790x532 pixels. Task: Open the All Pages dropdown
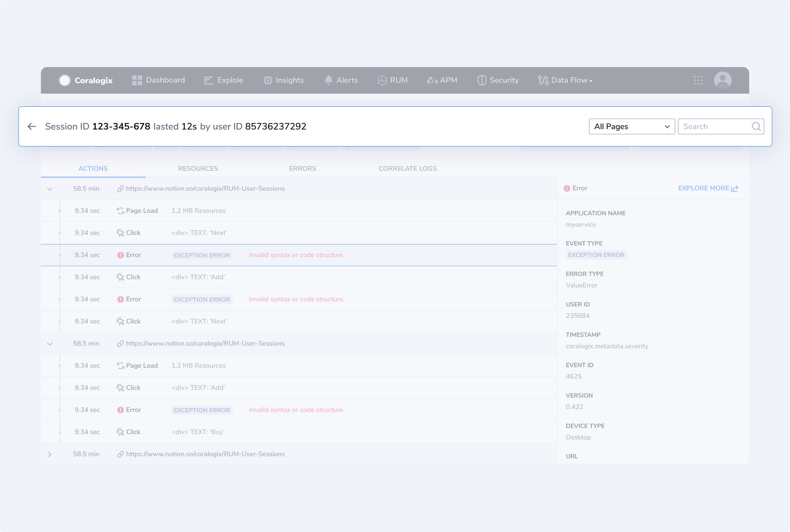[x=632, y=126]
